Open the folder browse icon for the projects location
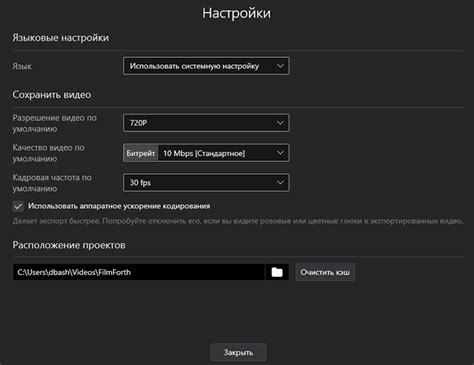This screenshot has height=365, width=474. pos(277,272)
